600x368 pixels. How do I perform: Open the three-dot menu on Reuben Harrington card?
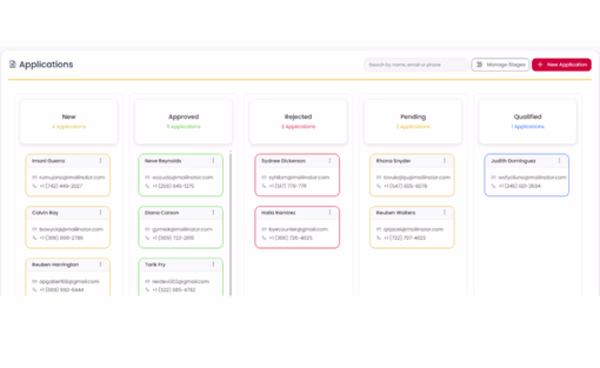[x=101, y=264]
